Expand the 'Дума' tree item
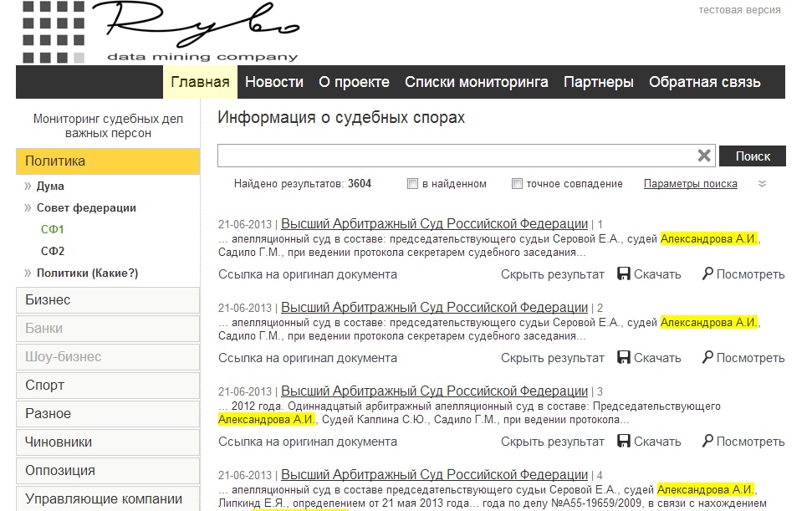The height and width of the screenshot is (511, 812). coord(50,187)
